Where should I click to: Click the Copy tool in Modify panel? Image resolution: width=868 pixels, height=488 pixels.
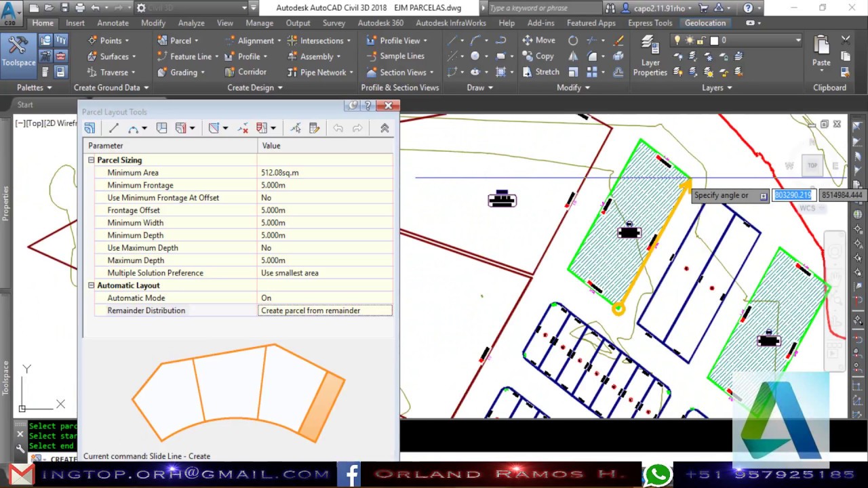538,56
